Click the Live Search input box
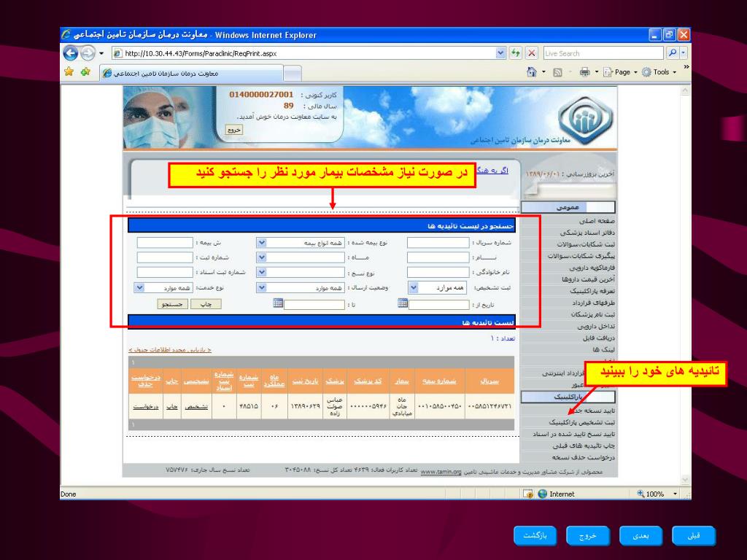The image size is (747, 560). (603, 52)
